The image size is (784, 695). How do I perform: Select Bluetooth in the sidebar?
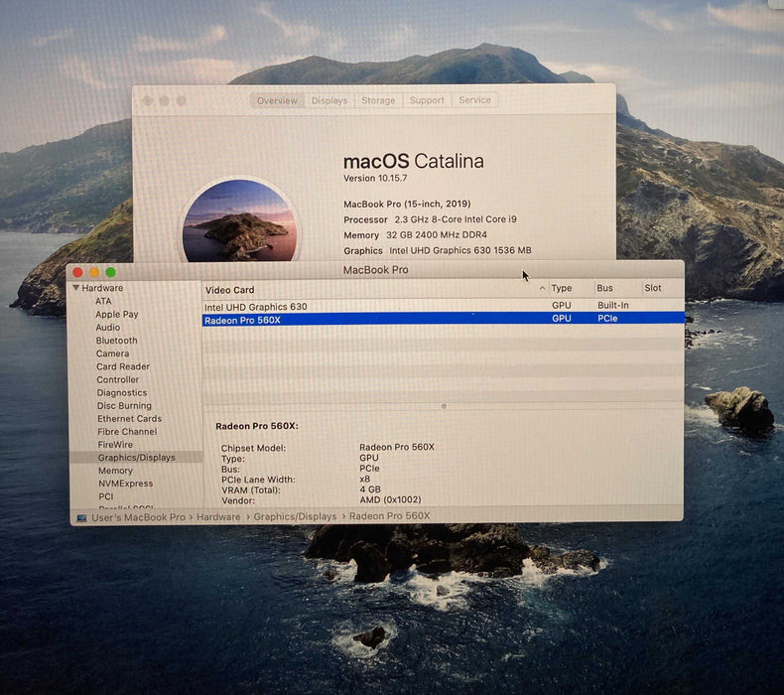116,341
